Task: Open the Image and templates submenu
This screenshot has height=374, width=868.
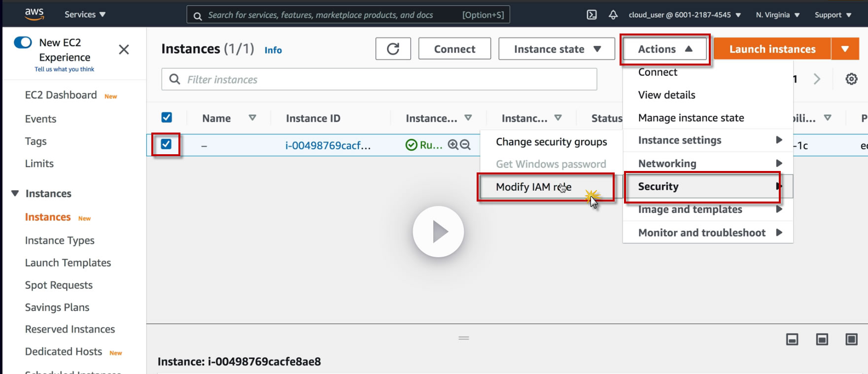Action: coord(708,209)
